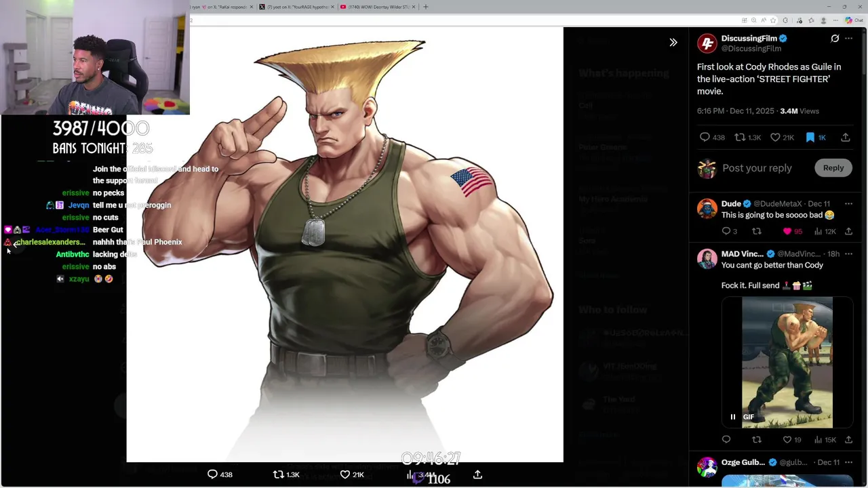Switch to 'yeet on X: YourRAGE' tab
Image resolution: width=868 pixels, height=488 pixels.
point(297,7)
